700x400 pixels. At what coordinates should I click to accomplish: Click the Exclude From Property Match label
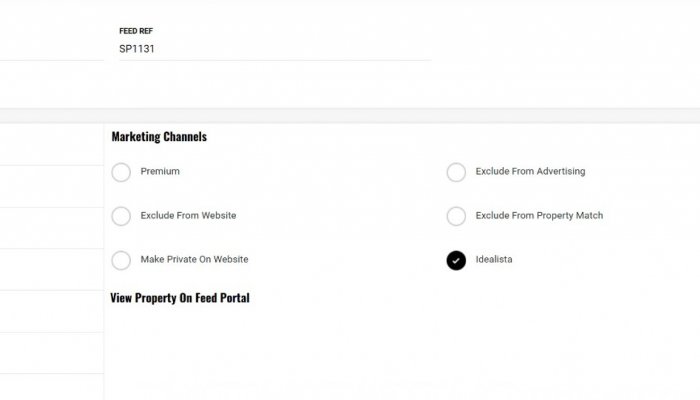click(539, 216)
